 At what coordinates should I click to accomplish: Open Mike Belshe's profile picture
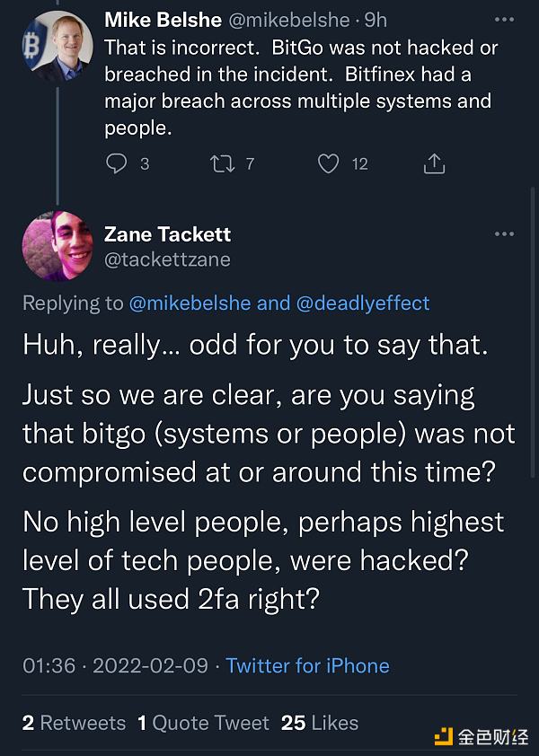(x=64, y=48)
